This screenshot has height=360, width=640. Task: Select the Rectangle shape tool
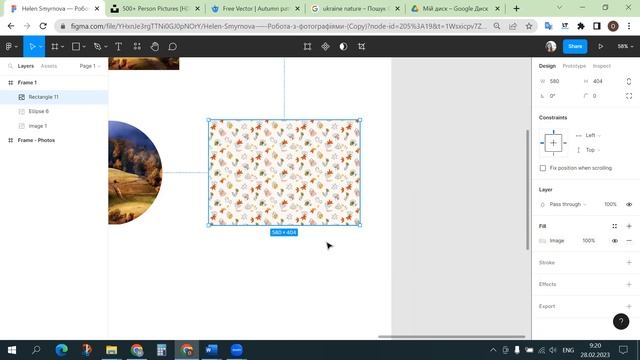coord(76,47)
